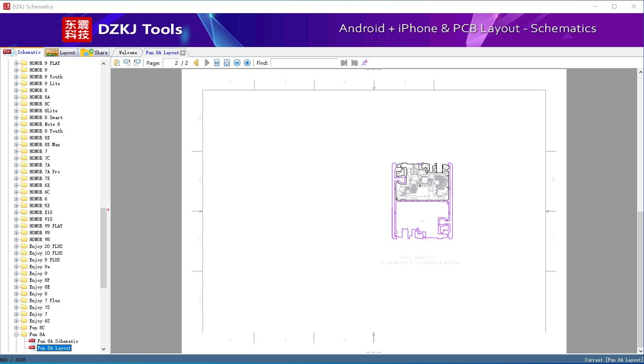Expand the Enjoy 10 PLUS tree node
Viewport: 644px width, 364px height.
point(16,253)
